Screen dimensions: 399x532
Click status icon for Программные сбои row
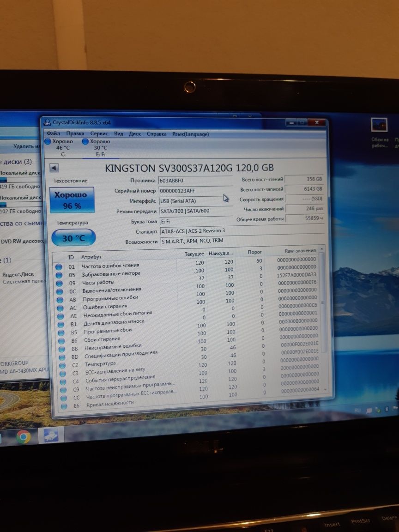click(x=61, y=333)
